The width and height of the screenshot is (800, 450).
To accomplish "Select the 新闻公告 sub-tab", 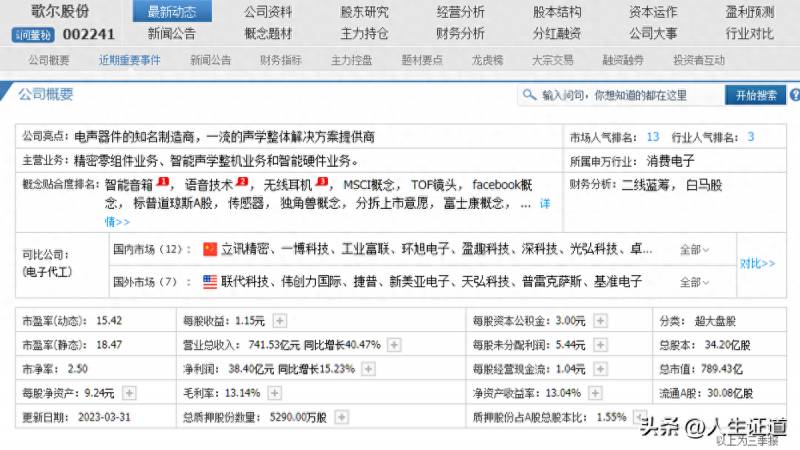I will (x=210, y=60).
